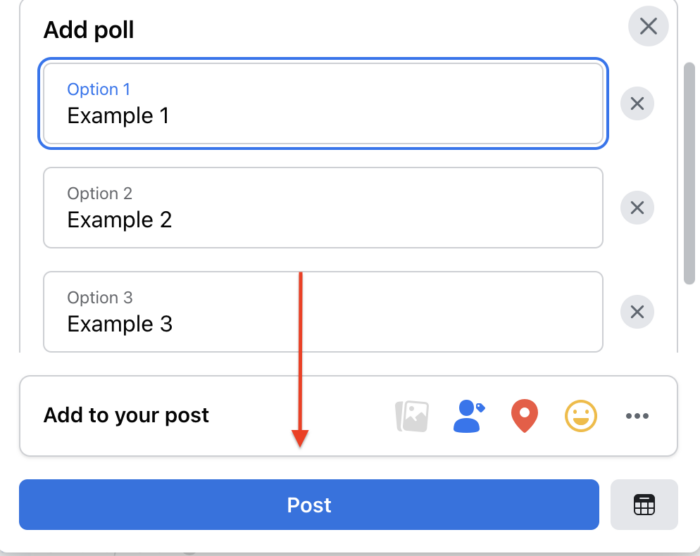700x556 pixels.
Task: Open the feeling/activity emoji picker
Action: click(580, 416)
